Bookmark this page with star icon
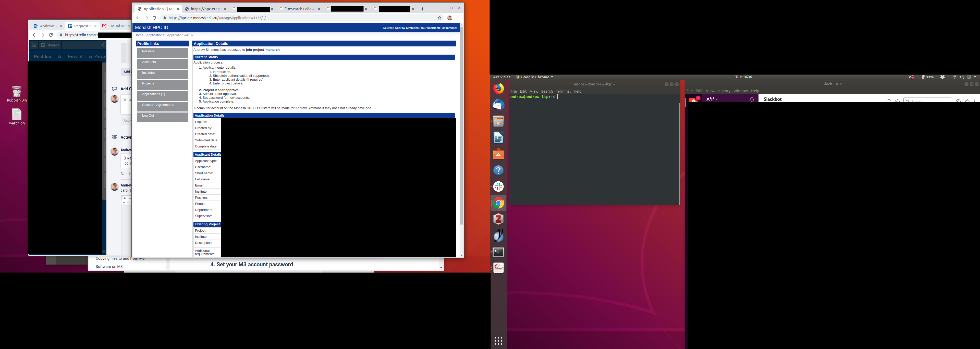Viewport: 980px width, 349px height. click(439, 18)
